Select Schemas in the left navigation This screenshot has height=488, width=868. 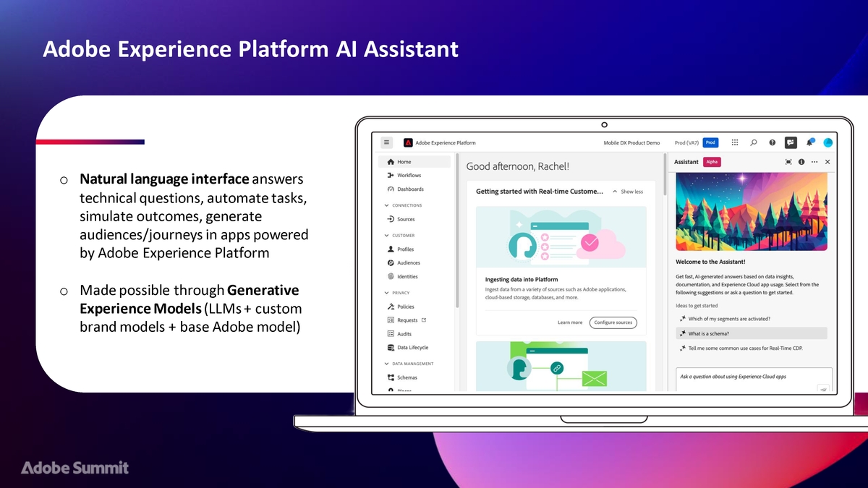tap(407, 377)
